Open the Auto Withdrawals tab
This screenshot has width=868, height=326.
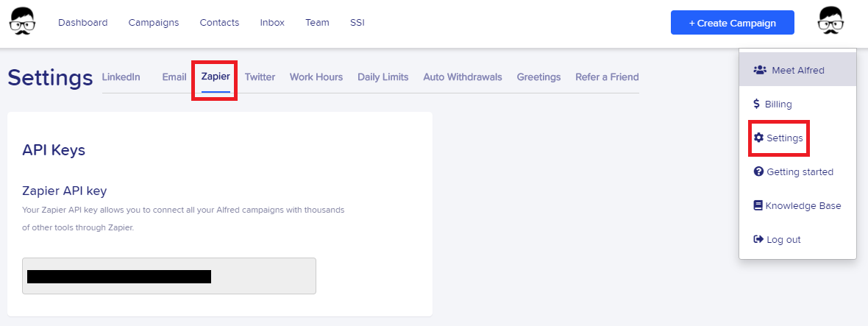tap(463, 77)
